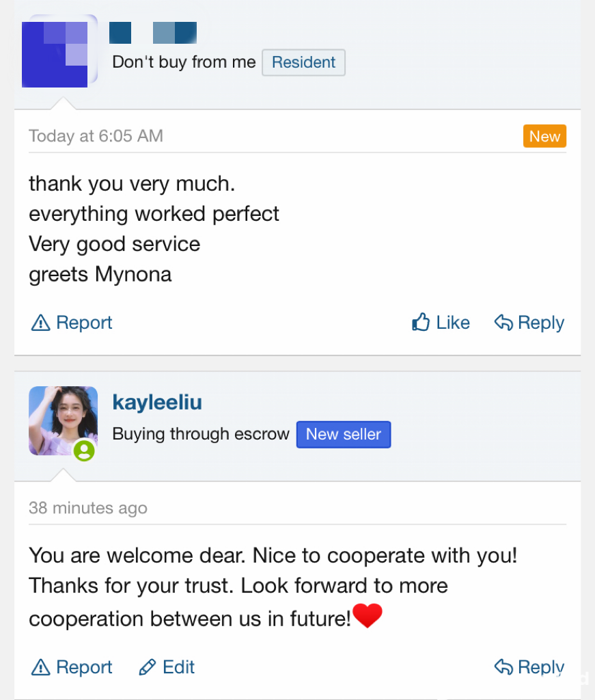
Task: Click the Reply arrow on the 6:05 AM post
Action: tap(503, 323)
